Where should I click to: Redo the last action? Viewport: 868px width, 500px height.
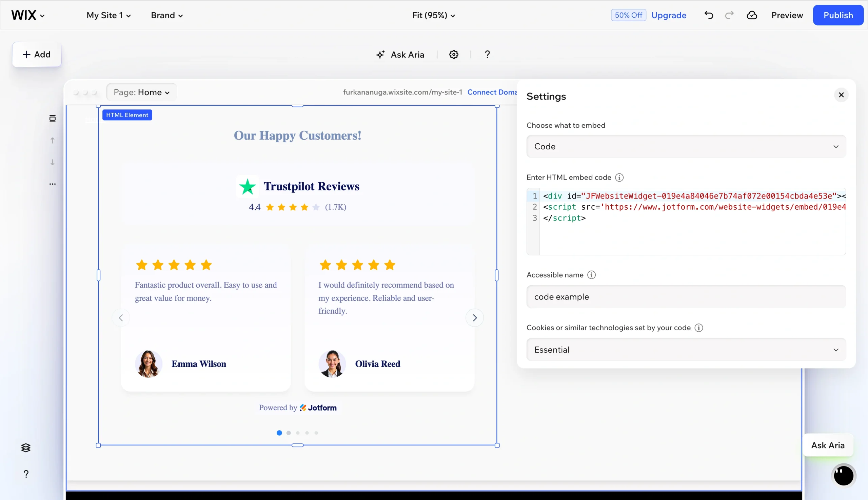coord(729,15)
